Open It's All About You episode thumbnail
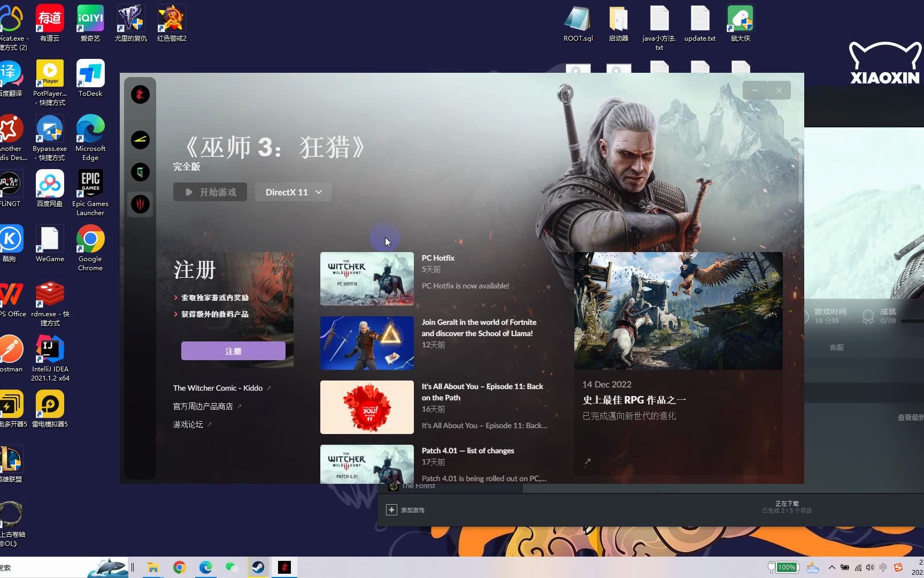Viewport: 924px width, 578px height. [367, 407]
